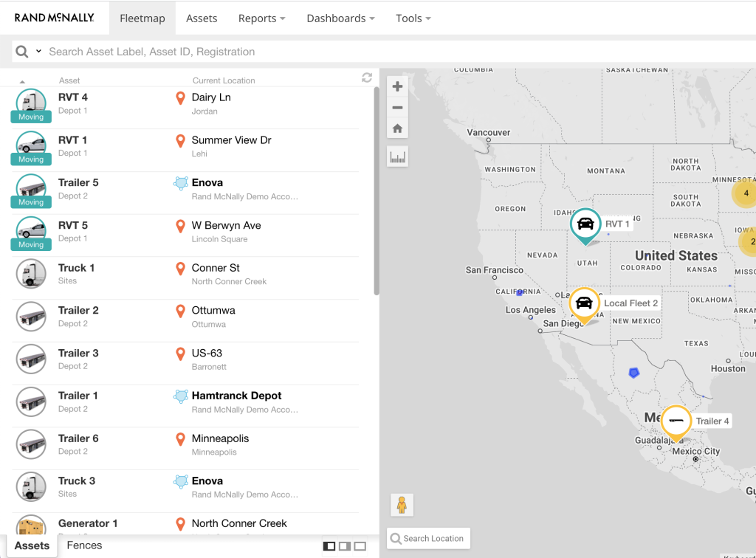Zoom out on the map
The height and width of the screenshot is (558, 756).
coord(397,108)
